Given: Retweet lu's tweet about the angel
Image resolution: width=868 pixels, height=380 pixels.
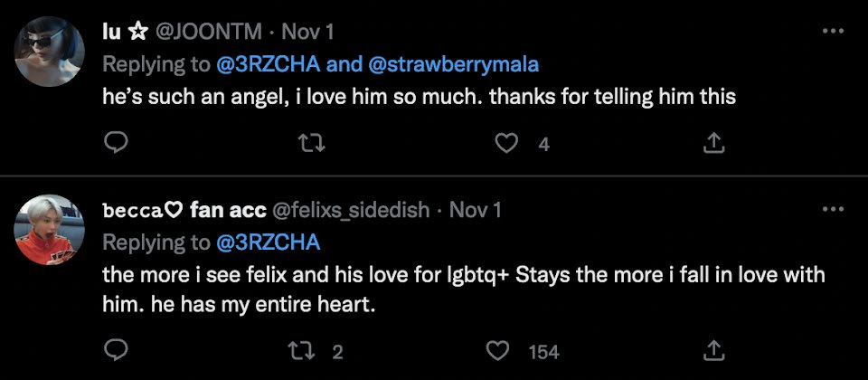Looking at the screenshot, I should point(313,142).
